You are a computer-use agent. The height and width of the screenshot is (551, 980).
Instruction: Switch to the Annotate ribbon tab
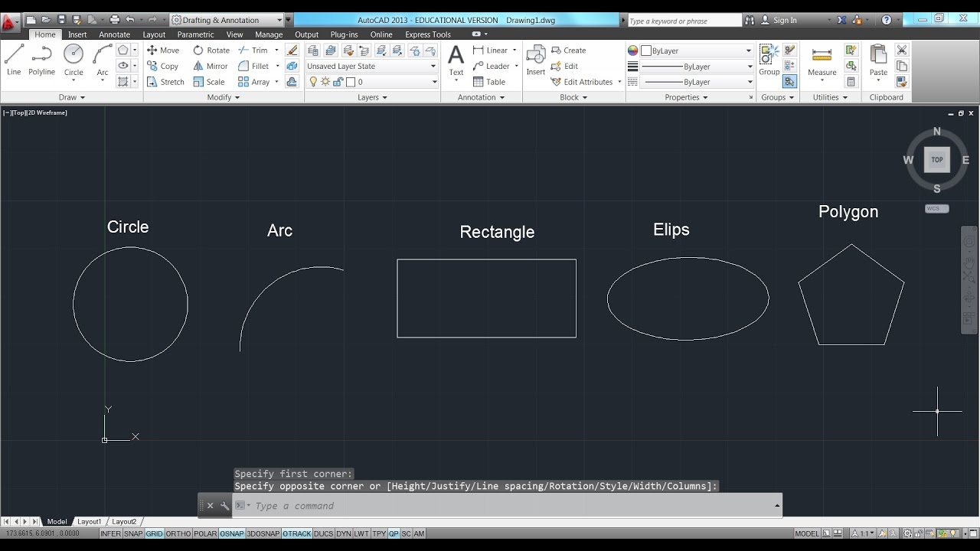(x=115, y=34)
